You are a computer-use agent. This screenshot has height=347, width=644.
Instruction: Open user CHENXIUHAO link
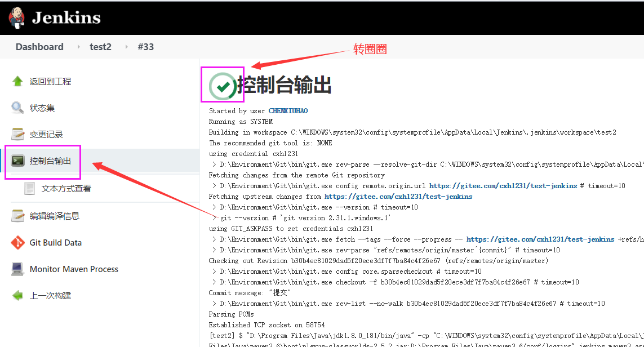click(x=288, y=111)
